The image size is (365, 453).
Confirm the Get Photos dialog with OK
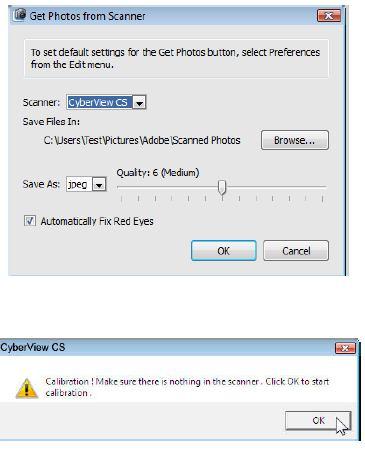[224, 251]
